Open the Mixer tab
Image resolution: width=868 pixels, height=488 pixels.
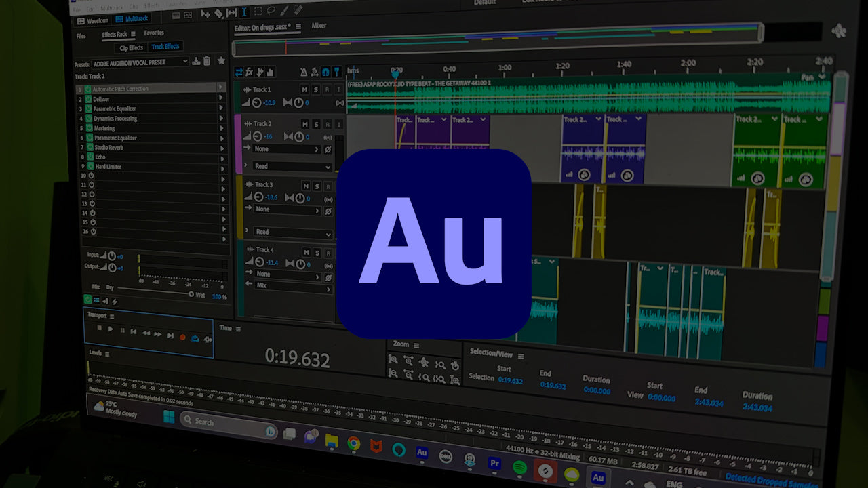click(x=319, y=26)
